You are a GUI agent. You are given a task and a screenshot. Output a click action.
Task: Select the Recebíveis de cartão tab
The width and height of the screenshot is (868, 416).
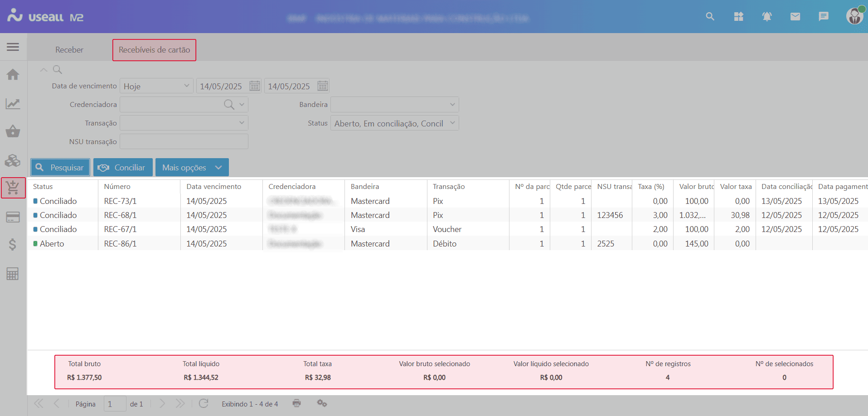point(154,50)
